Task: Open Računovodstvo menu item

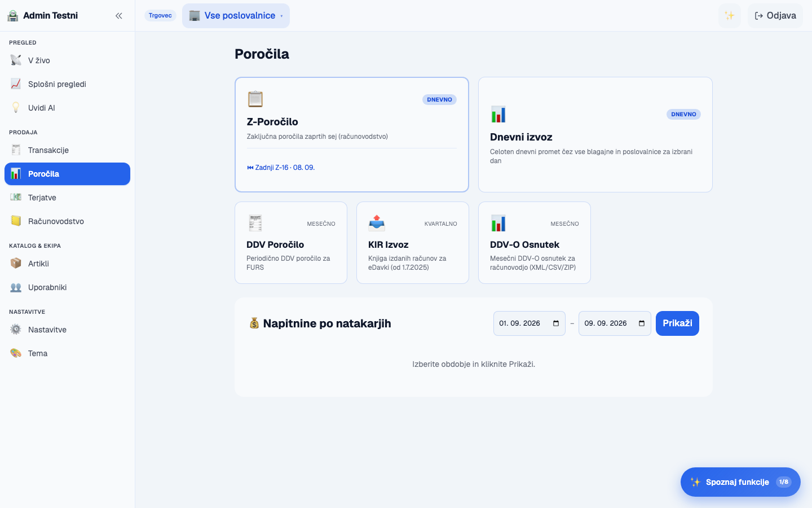Action: point(67,221)
